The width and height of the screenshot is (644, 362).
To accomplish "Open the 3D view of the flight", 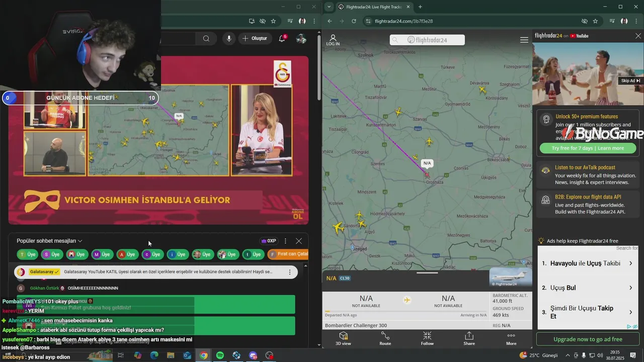I will [x=343, y=338].
